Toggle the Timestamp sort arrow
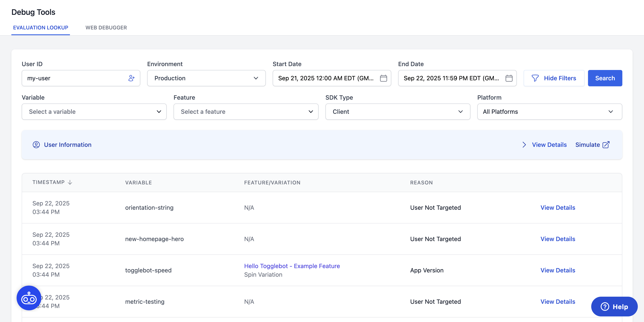The image size is (644, 322). tap(70, 182)
